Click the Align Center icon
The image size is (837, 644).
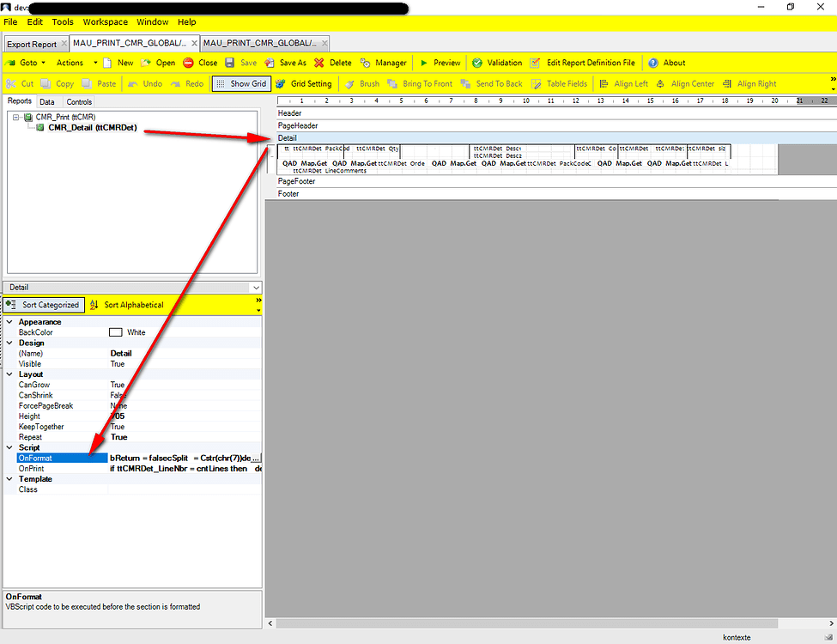(660, 84)
